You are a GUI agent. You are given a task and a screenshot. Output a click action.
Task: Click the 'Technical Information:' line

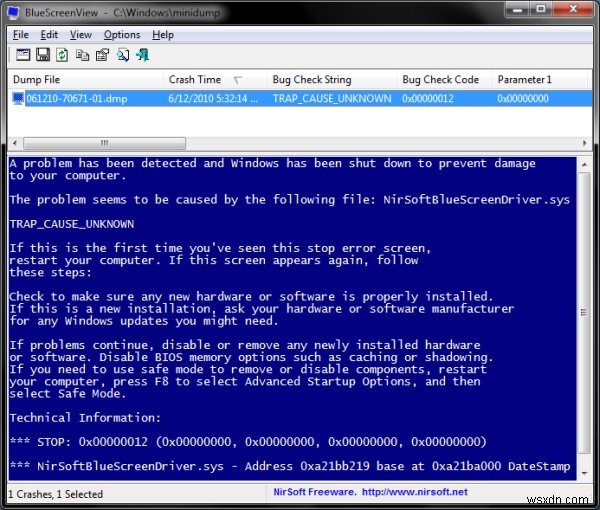tap(85, 417)
